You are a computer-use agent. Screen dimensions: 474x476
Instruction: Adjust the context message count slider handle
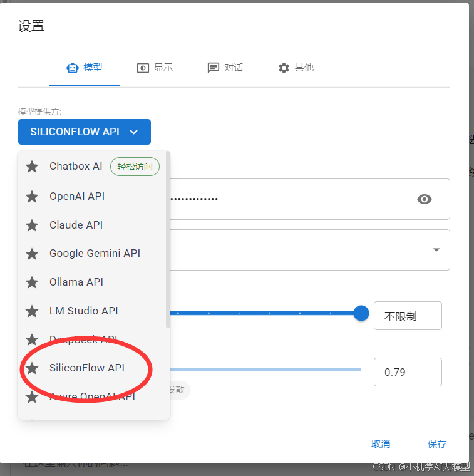361,313
